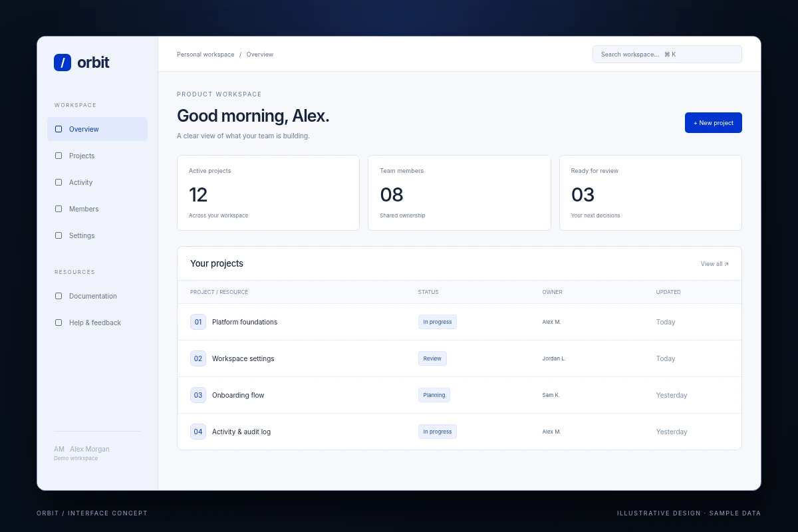Image resolution: width=798 pixels, height=532 pixels.
Task: Click Yesterday in the Onboarding flow row
Action: click(x=672, y=395)
